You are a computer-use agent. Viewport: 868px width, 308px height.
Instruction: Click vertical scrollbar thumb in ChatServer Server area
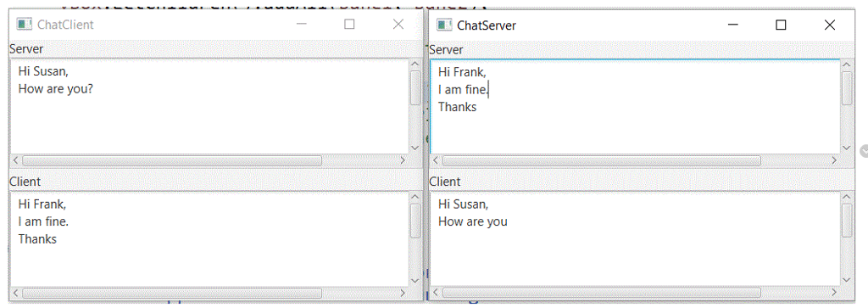tap(847, 88)
